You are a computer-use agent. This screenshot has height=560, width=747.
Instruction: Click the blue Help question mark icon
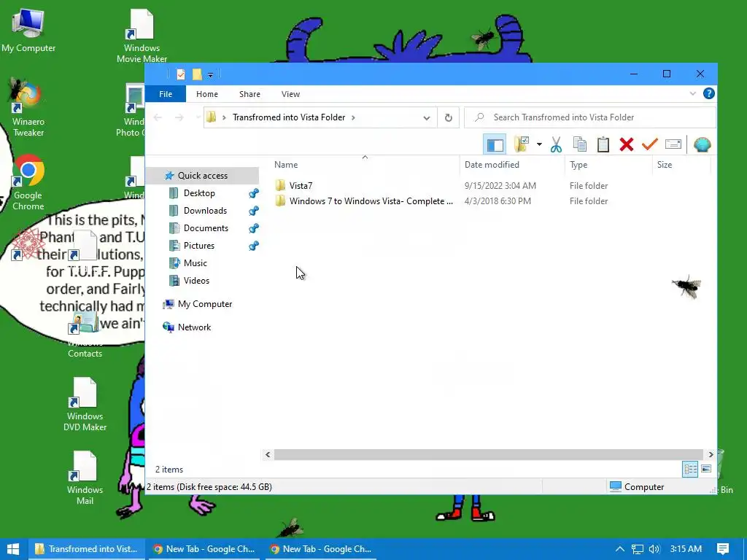coord(709,93)
